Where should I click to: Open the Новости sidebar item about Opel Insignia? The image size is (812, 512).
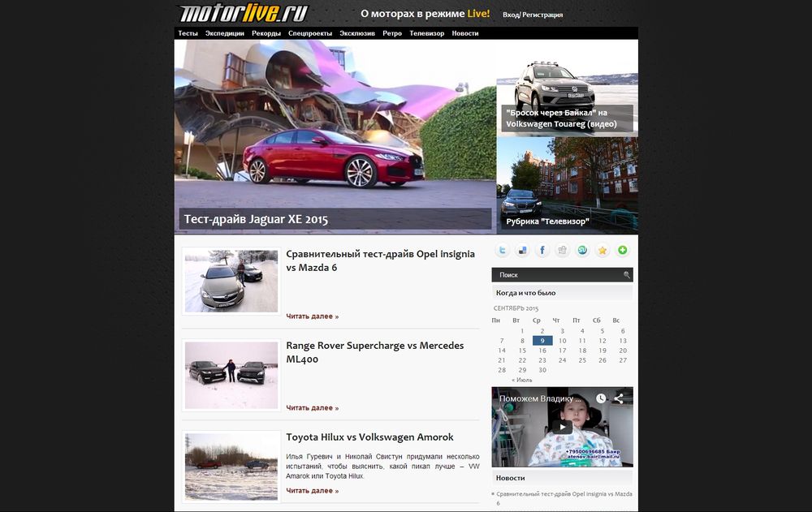[564, 498]
